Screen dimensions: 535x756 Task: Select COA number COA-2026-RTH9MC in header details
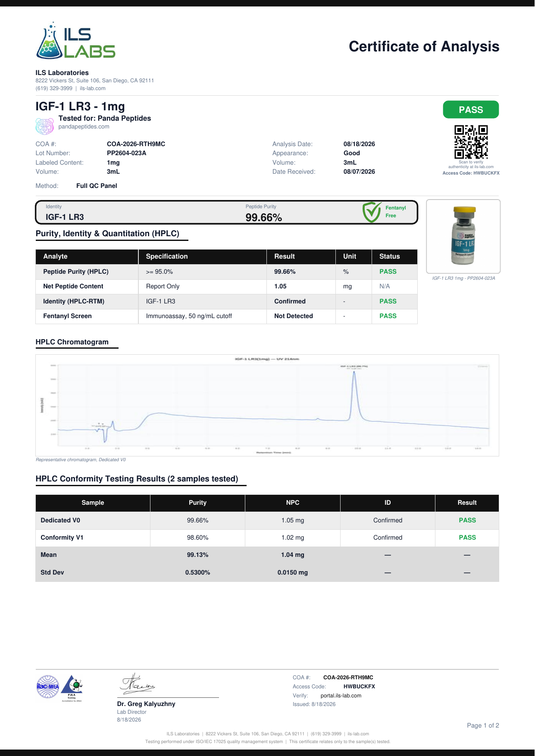[136, 144]
